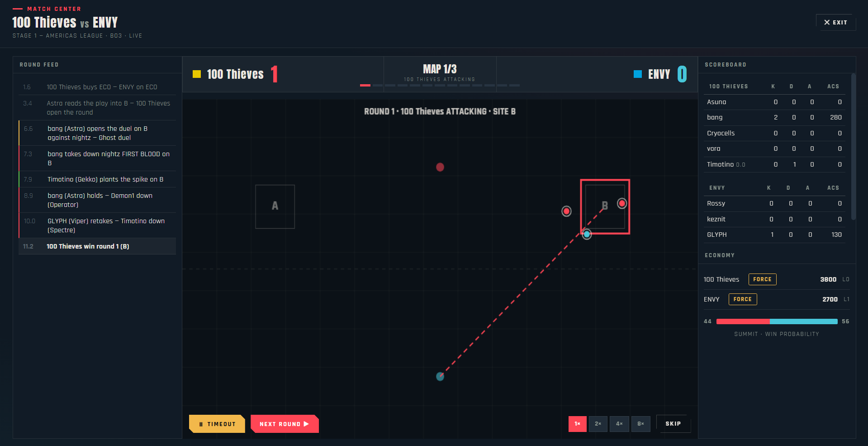Open feed entry '100 Thieves buys ECO'
This screenshot has width=868, height=446.
(x=97, y=87)
